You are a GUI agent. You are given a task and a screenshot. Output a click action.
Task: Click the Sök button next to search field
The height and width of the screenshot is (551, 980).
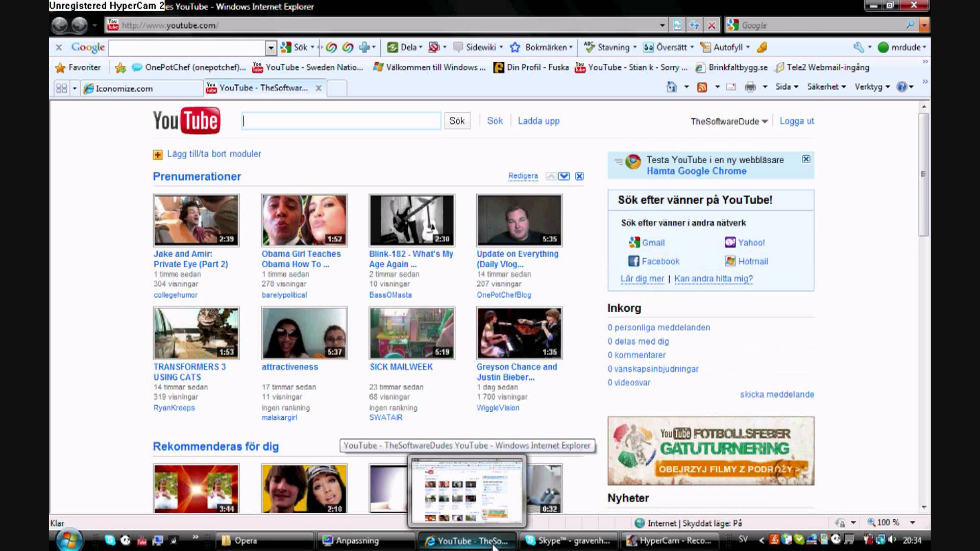(x=457, y=121)
